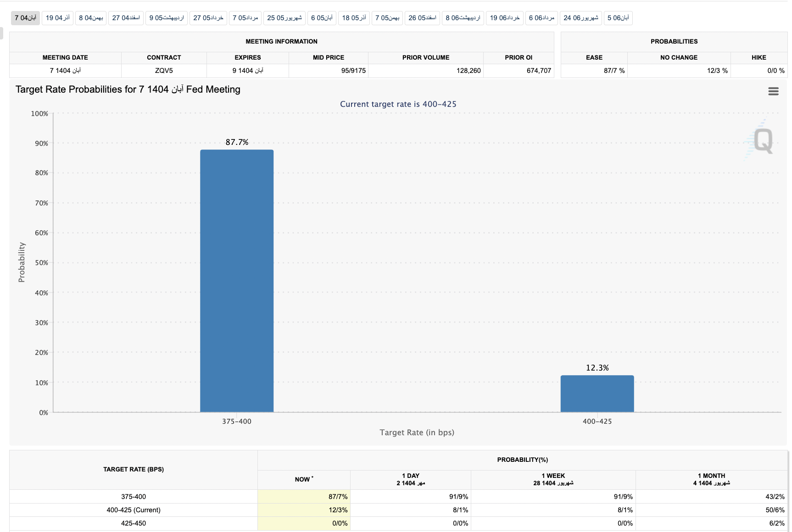
Task: Select the 8 بهمن 04 meeting tab
Action: pyautogui.click(x=91, y=18)
